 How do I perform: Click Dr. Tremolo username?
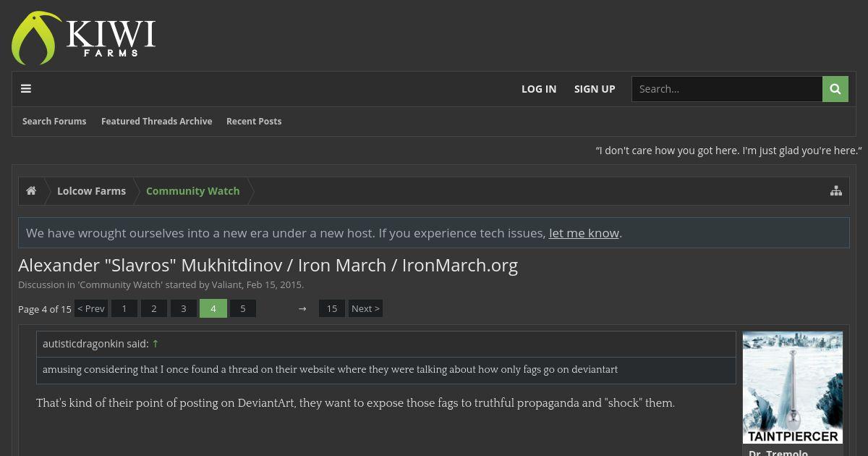[778, 453]
